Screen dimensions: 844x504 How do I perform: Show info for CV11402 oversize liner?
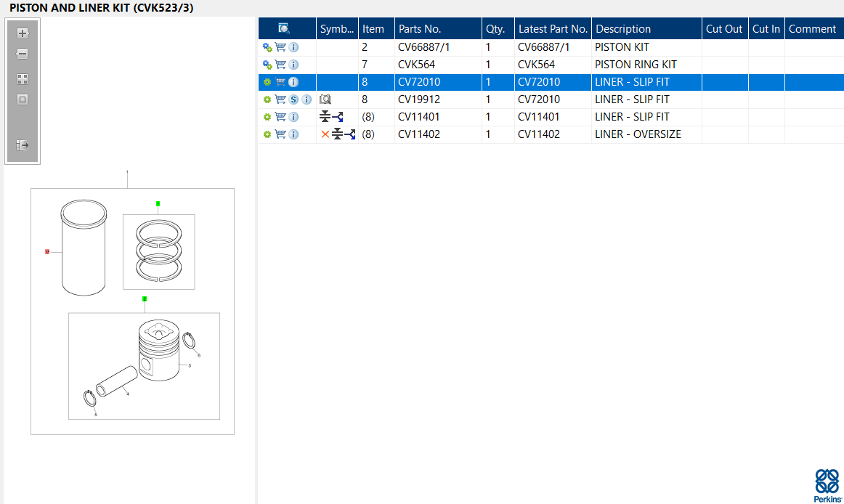tap(293, 134)
